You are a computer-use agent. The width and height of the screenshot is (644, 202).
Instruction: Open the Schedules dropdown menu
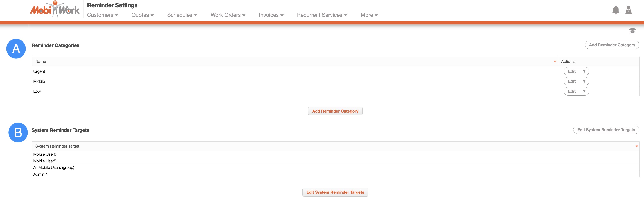point(182,15)
